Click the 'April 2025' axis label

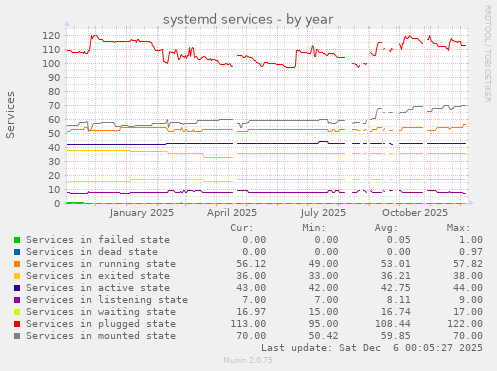pos(232,213)
